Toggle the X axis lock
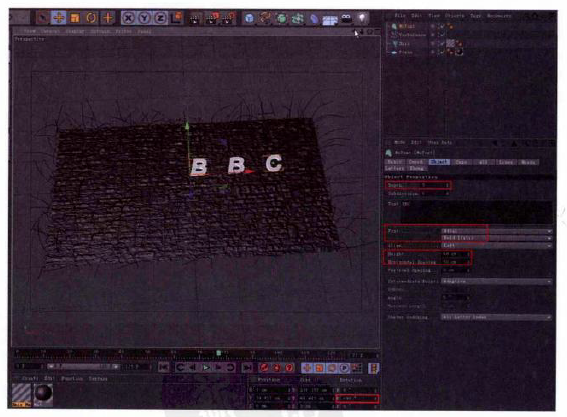This screenshot has height=417, width=567. click(128, 18)
